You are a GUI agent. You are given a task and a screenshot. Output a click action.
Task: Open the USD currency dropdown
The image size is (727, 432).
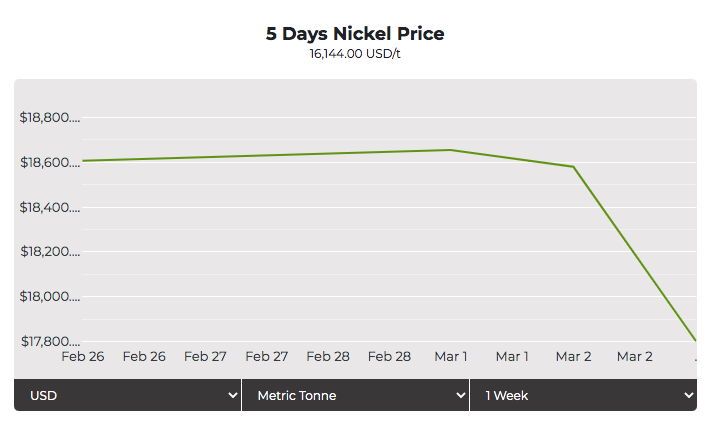coord(127,395)
